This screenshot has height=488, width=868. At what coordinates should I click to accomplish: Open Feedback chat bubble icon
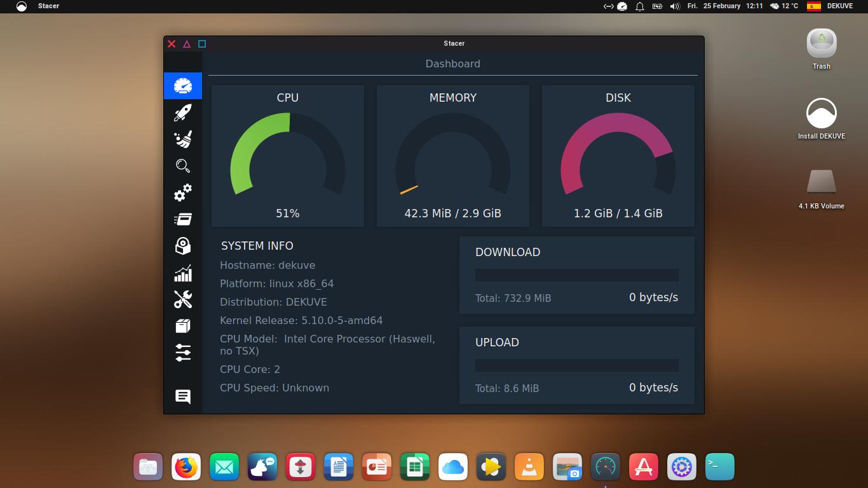coord(183,396)
